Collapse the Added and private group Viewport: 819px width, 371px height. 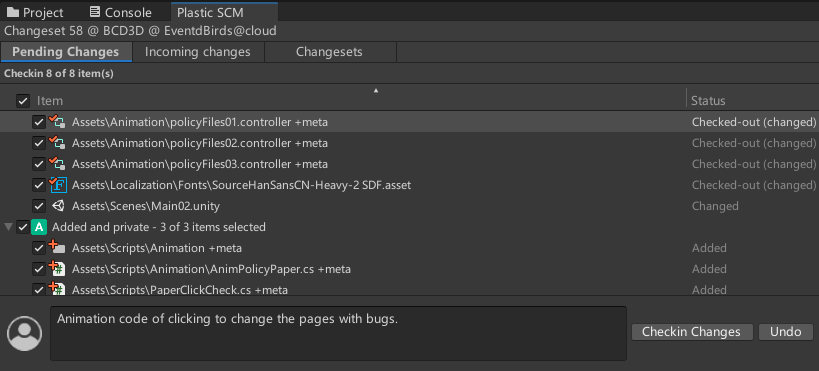click(8, 227)
